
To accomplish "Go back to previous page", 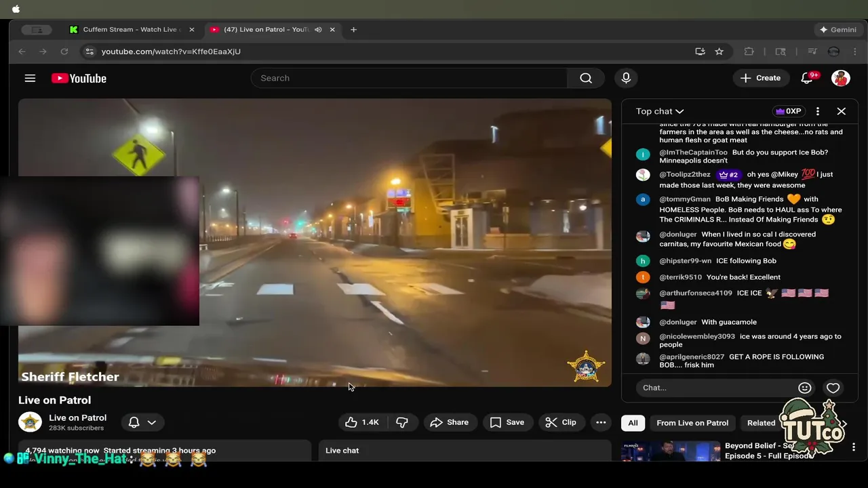I will point(22,52).
